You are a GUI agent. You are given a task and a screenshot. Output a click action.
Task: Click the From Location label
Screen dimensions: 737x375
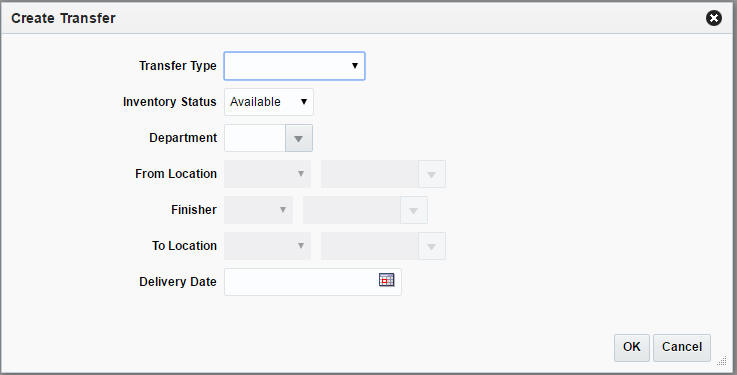(176, 174)
